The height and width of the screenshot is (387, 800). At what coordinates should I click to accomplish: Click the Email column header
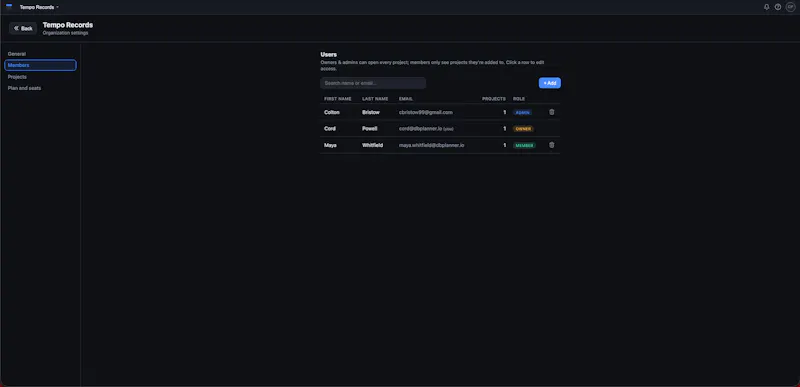coord(406,99)
